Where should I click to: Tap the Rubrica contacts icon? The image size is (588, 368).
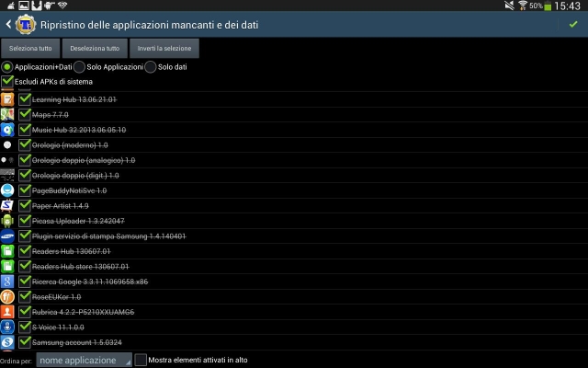pos(7,312)
